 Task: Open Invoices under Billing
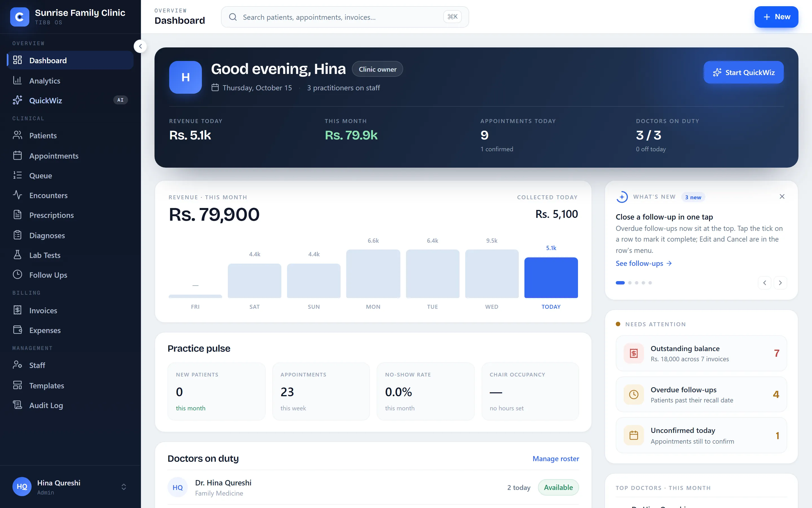pyautogui.click(x=70, y=310)
